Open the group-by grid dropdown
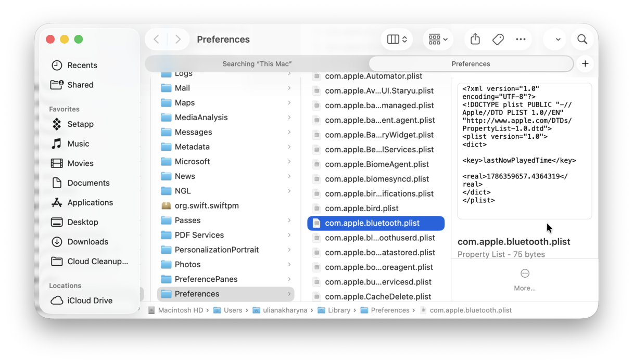 438,40
